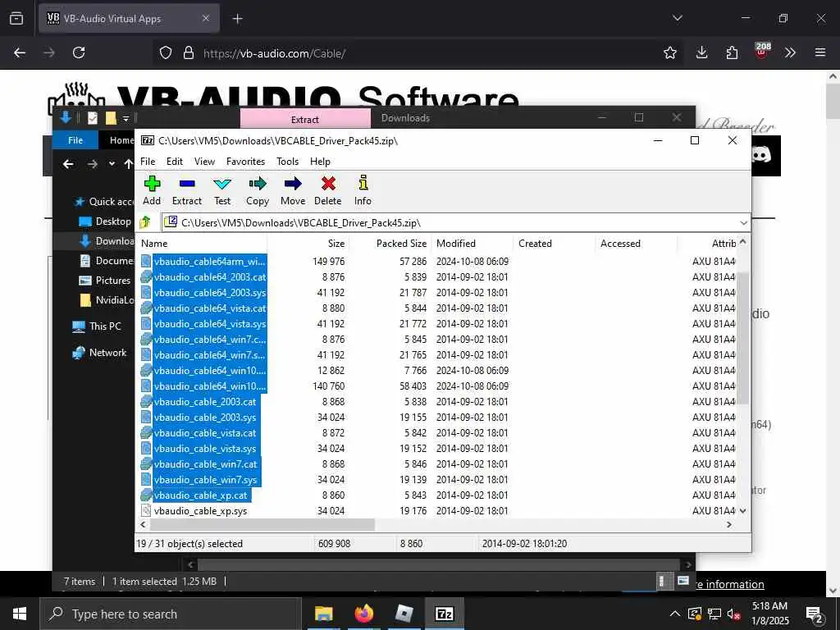This screenshot has width=840, height=630.
Task: Select vbaudio_cable_2003.cat in the list
Action: (x=436, y=401)
